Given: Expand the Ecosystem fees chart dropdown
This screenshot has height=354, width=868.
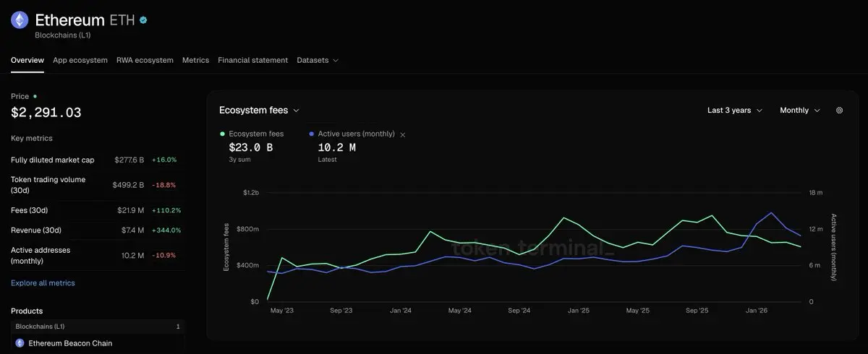Looking at the screenshot, I should 259,111.
